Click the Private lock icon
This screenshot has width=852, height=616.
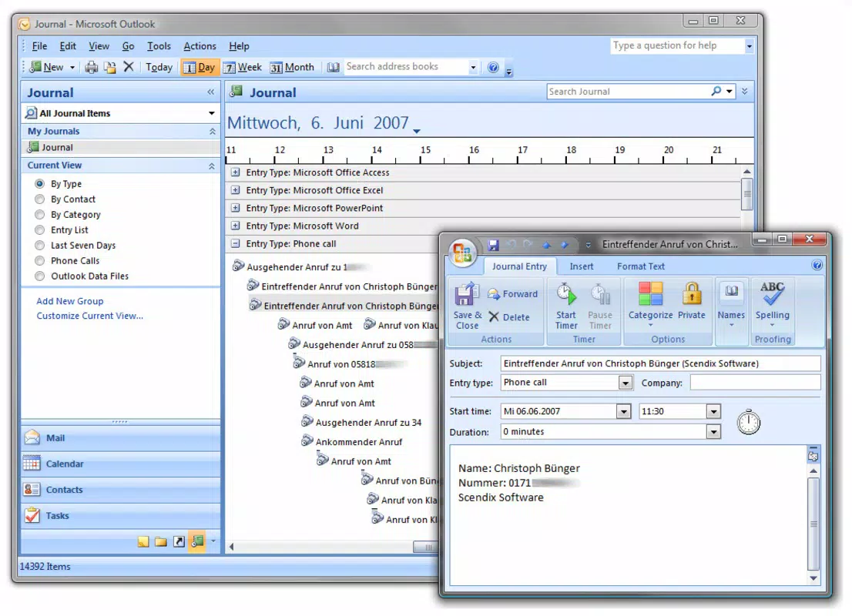tap(691, 300)
